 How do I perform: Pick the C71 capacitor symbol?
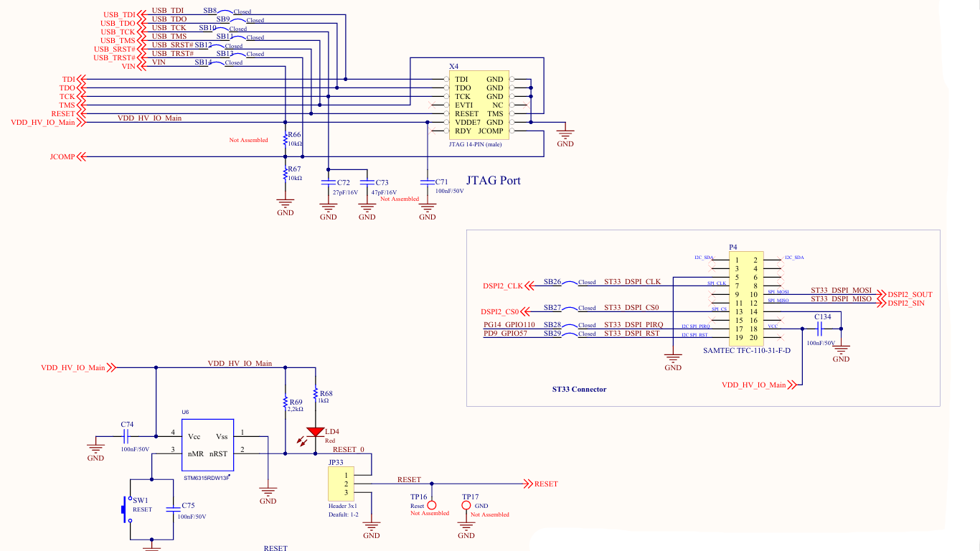[x=427, y=183]
